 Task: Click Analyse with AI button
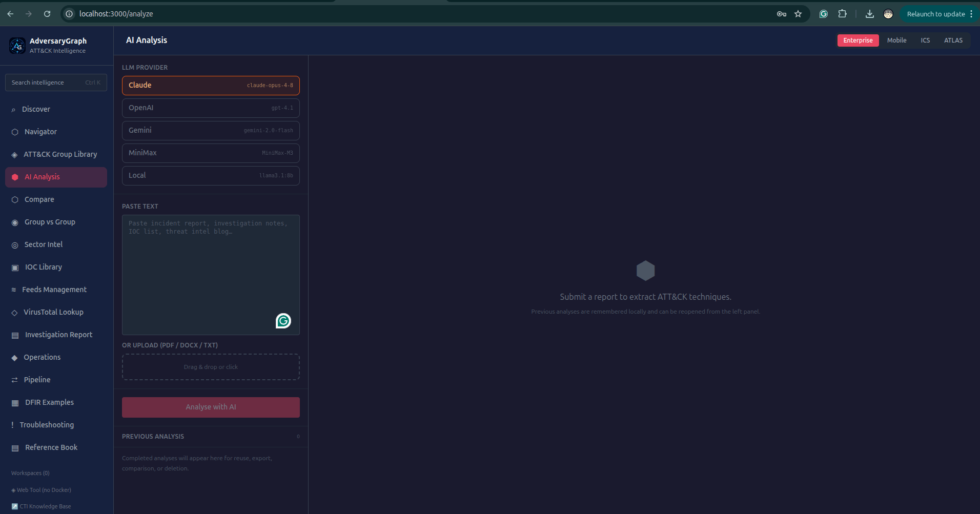tap(211, 407)
